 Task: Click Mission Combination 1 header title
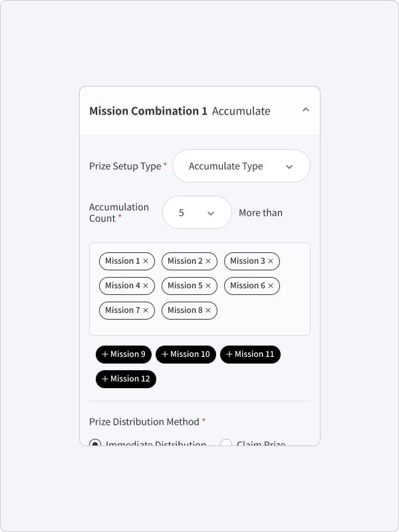[148, 111]
